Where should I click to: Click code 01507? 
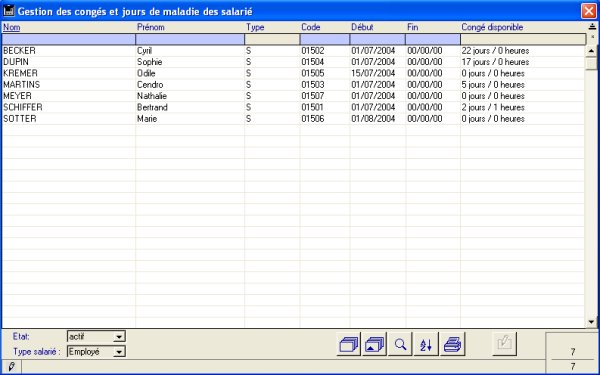click(x=313, y=96)
